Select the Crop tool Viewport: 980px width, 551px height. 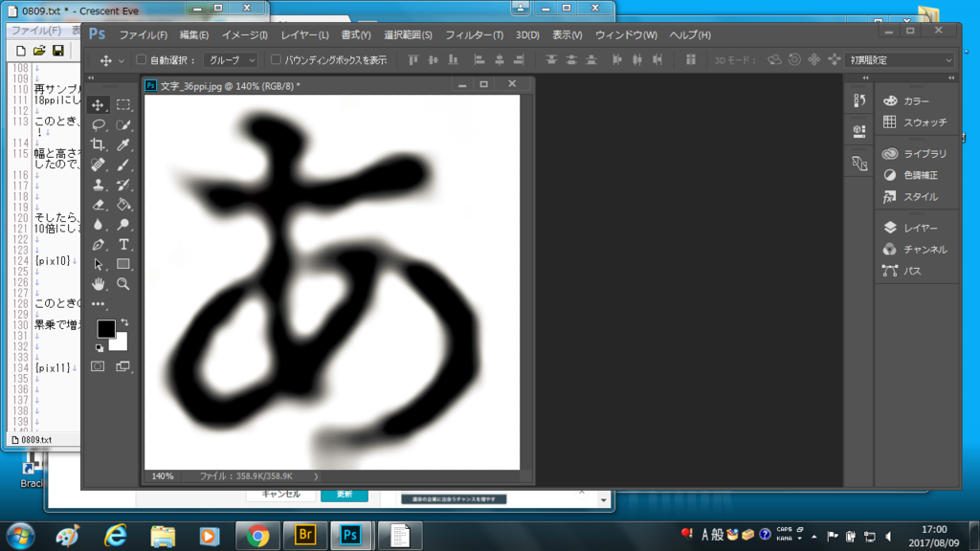click(99, 145)
